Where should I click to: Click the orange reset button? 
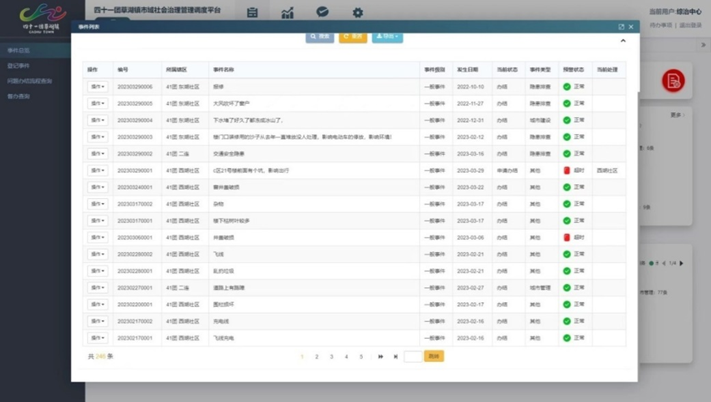tap(353, 37)
